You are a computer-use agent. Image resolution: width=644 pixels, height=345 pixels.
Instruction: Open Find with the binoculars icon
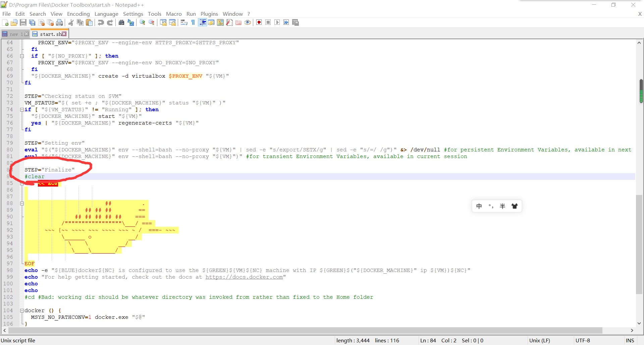click(121, 22)
